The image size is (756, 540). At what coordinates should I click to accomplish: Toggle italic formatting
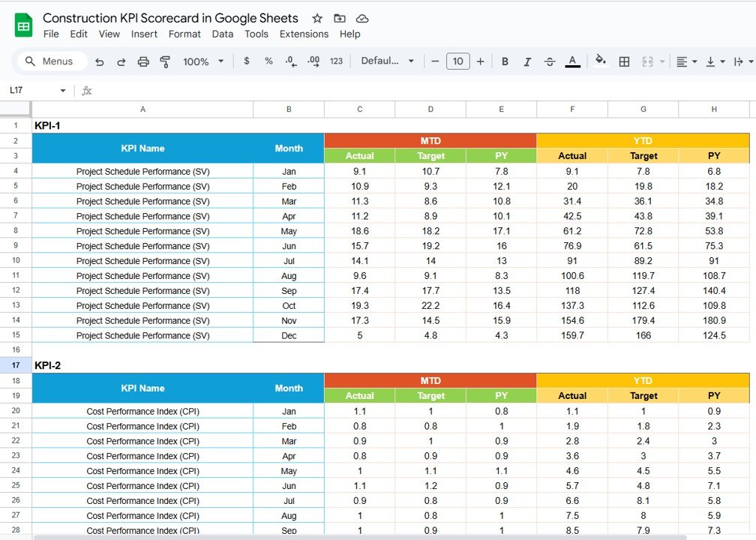pos(527,61)
